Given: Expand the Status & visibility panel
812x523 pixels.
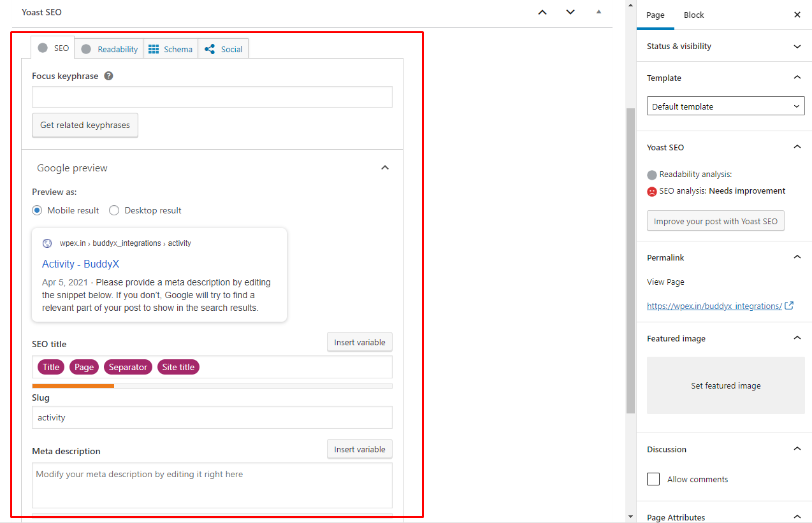Looking at the screenshot, I should pos(797,46).
